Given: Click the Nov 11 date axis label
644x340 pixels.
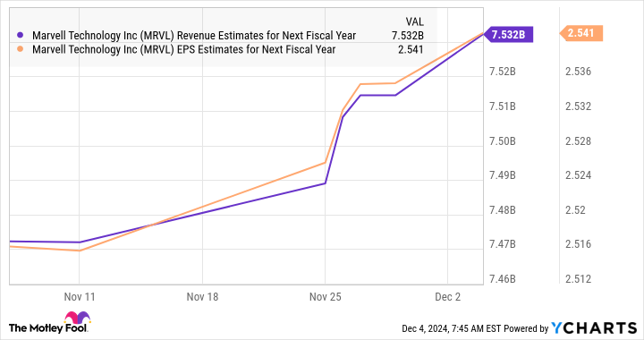Looking at the screenshot, I should coord(80,296).
